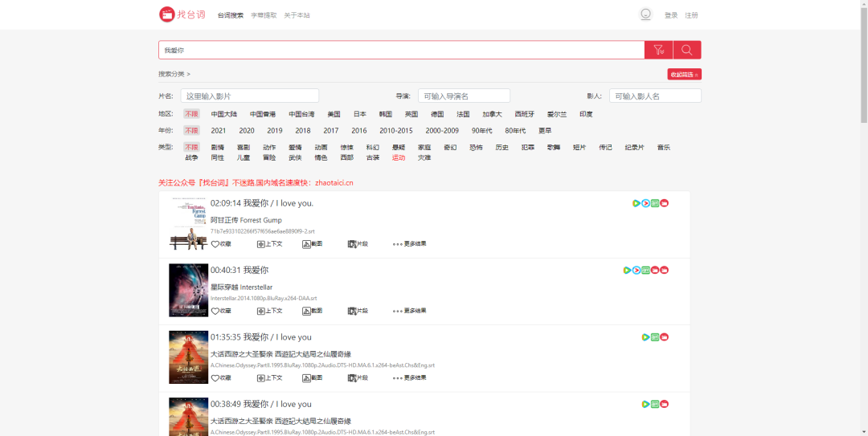Select 纪录片 genre filter
The width and height of the screenshot is (868, 436).
(x=634, y=147)
